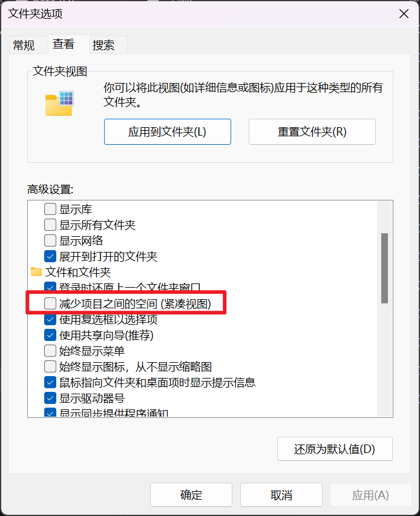
Task: Disable 使用共享向导(推荐) checkbox
Action: (50, 335)
